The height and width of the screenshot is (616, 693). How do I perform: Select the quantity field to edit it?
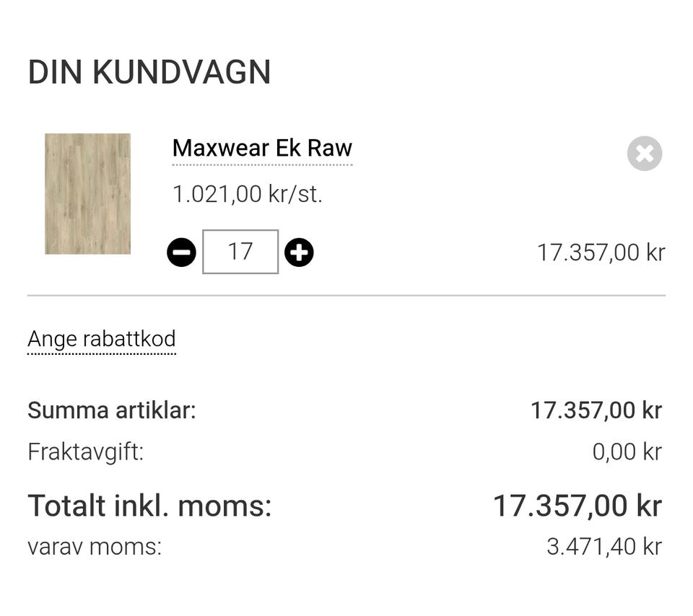click(240, 252)
